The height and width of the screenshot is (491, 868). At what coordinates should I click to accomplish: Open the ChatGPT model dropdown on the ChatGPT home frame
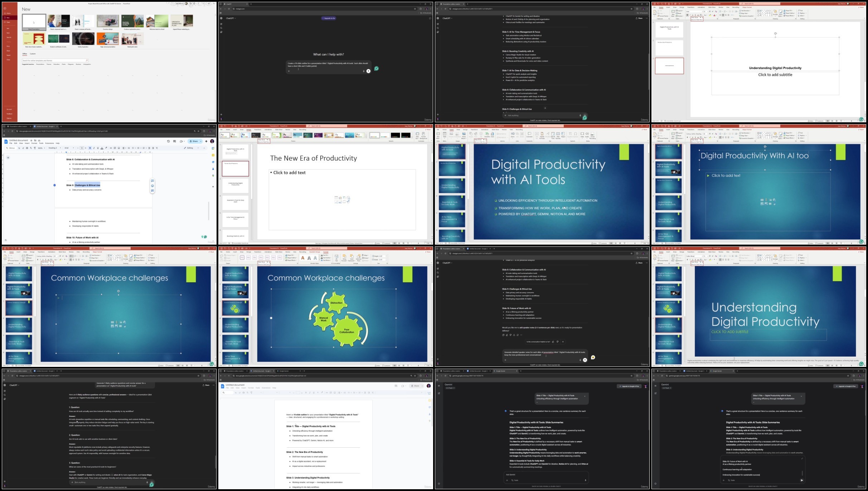[x=231, y=18]
